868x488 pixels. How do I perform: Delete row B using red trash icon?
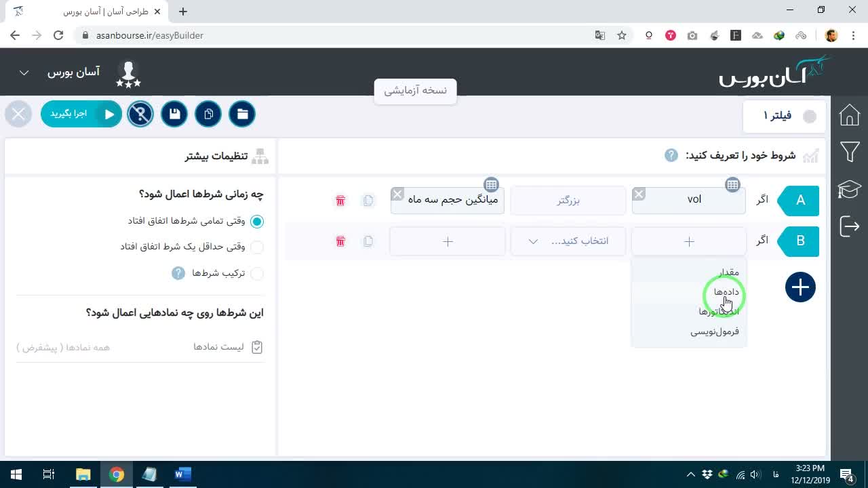point(340,241)
